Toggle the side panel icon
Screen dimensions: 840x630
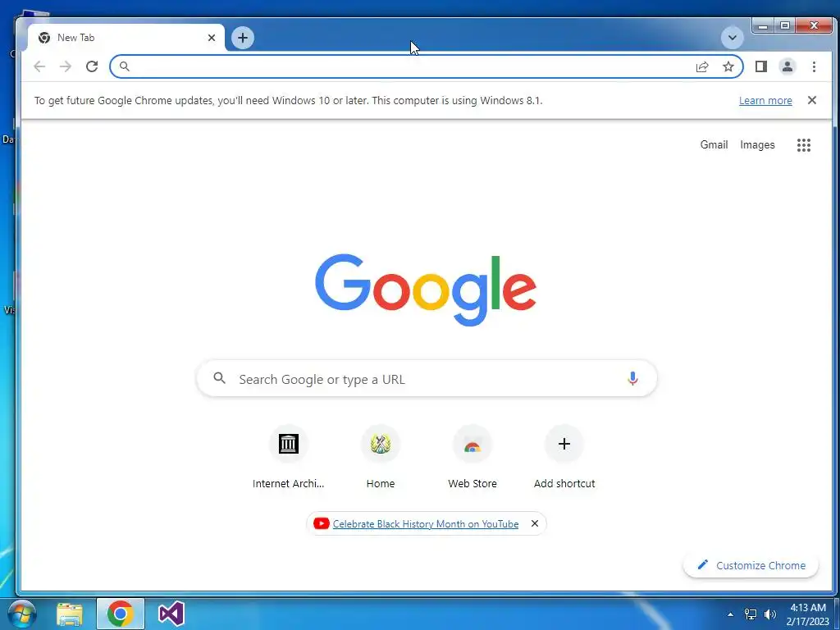click(761, 66)
